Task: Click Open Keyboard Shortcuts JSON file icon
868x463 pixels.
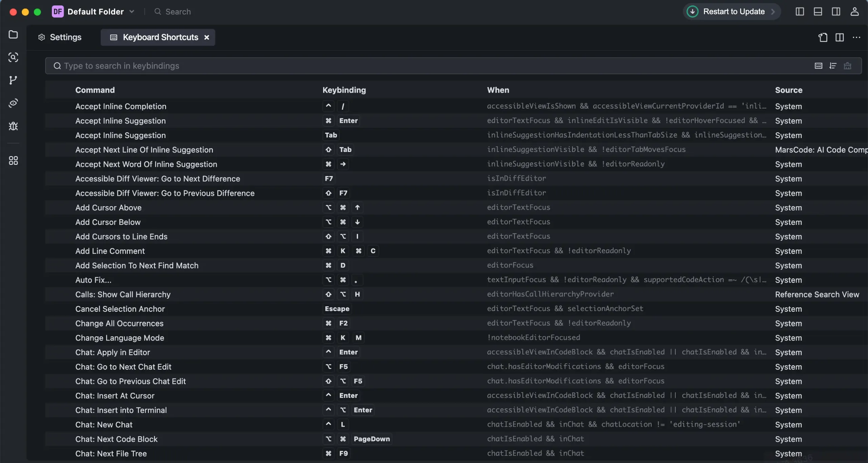Action: [x=823, y=37]
